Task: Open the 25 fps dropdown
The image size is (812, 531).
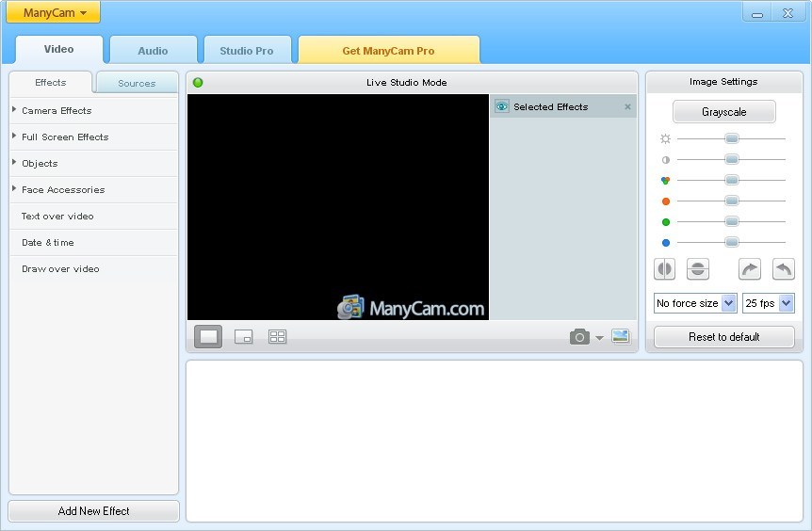Action: pos(769,303)
